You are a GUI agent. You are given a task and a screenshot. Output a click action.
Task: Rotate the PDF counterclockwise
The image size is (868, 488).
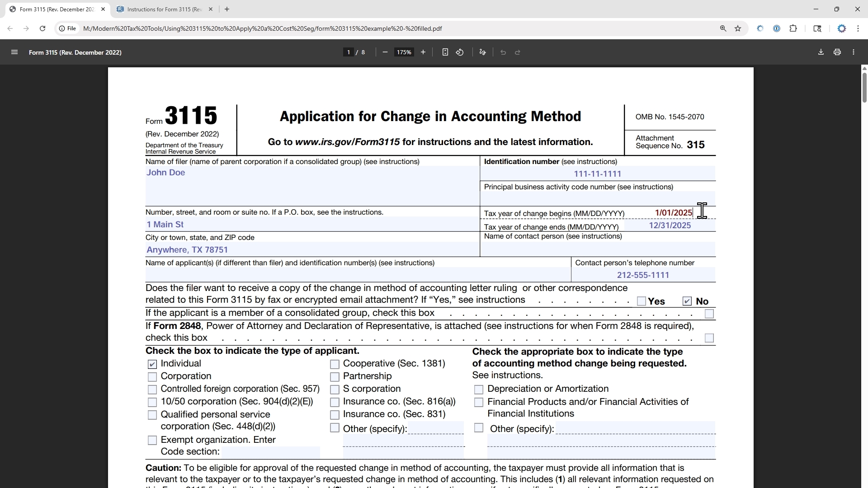460,52
